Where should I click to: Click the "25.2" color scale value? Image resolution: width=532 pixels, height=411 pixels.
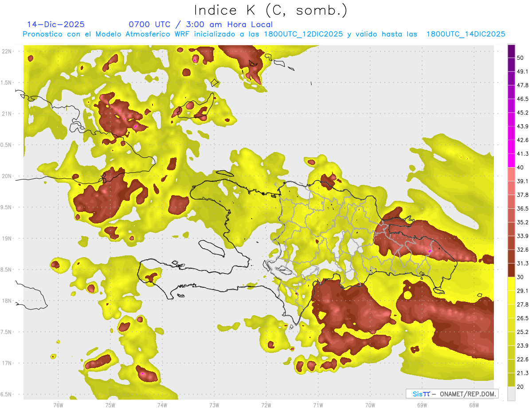[523, 332]
